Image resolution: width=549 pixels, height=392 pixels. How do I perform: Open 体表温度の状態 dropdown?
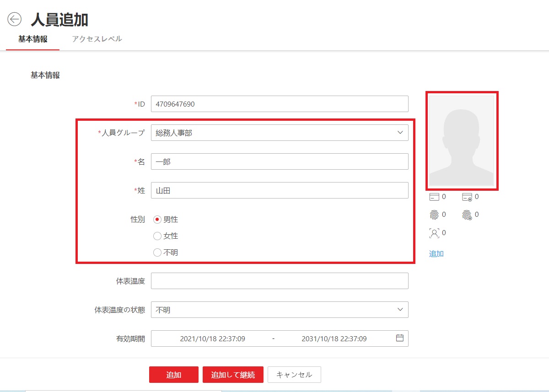280,310
